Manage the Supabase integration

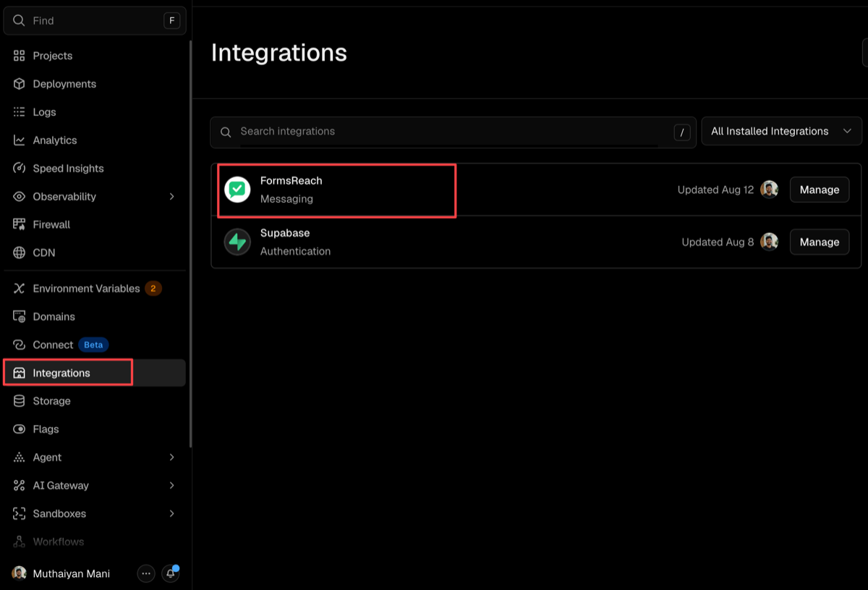click(x=820, y=243)
